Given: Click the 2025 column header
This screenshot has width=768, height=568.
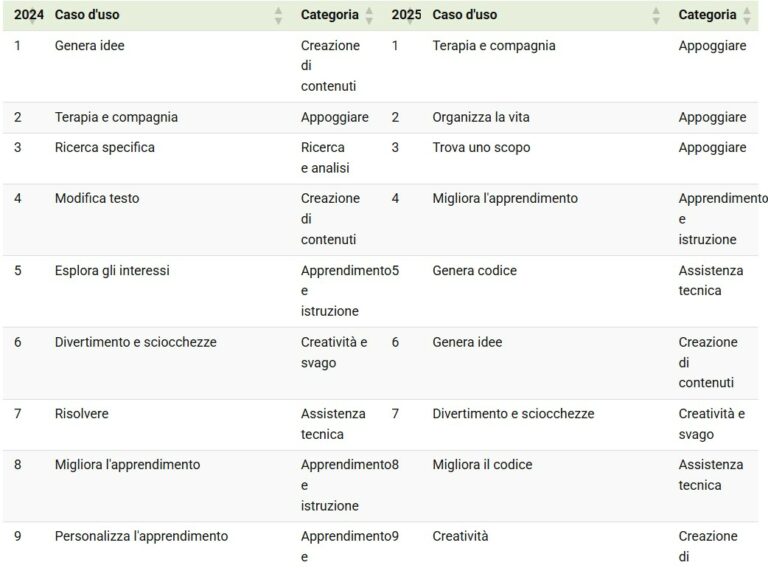Looking at the screenshot, I should point(406,15).
